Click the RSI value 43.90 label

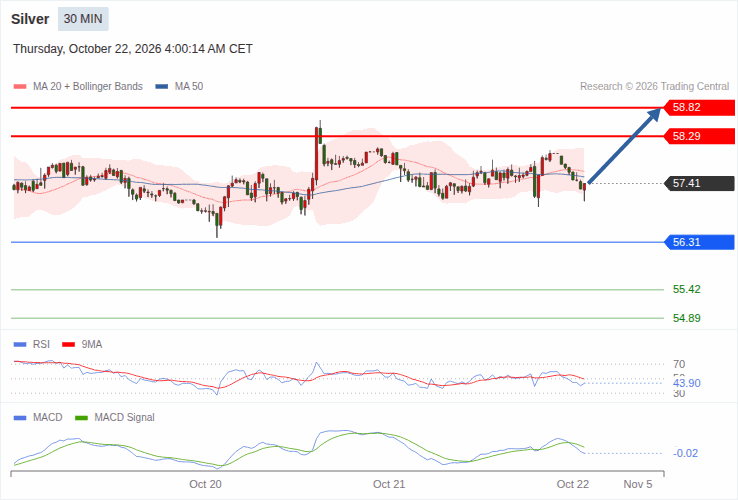[x=687, y=383]
